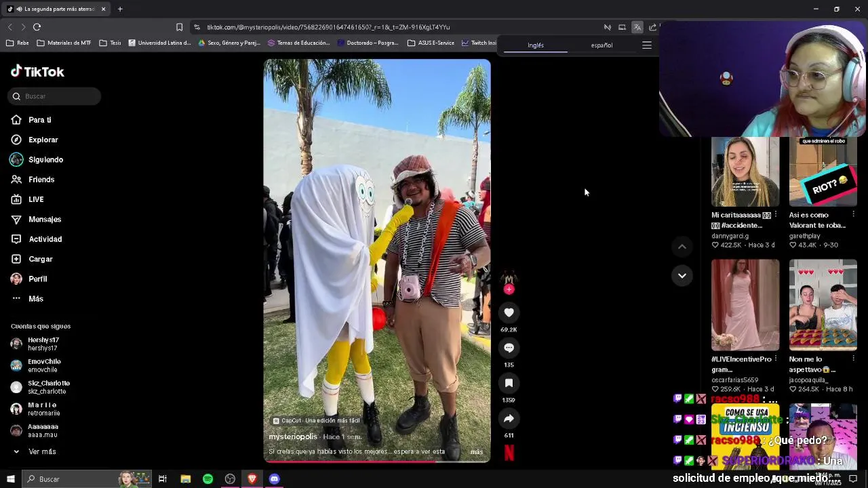Open File Explorer from taskbar

pos(185,479)
